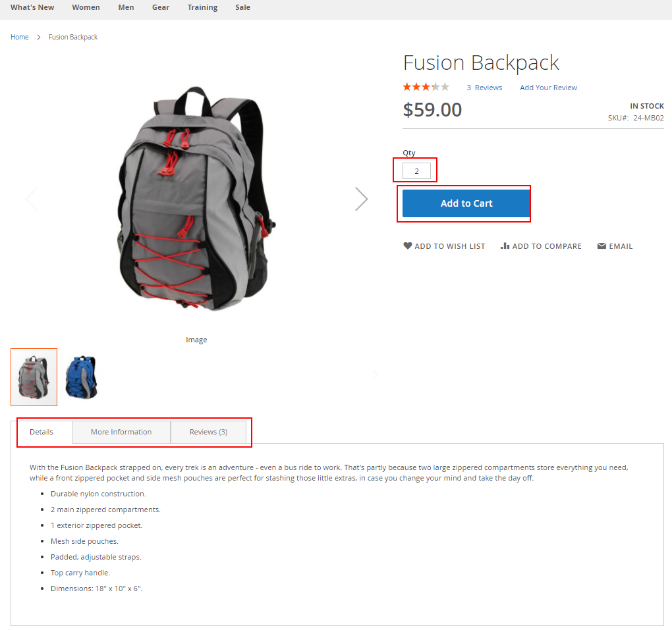The width and height of the screenshot is (672, 630).
Task: Go to the Sale section
Action: pos(242,7)
